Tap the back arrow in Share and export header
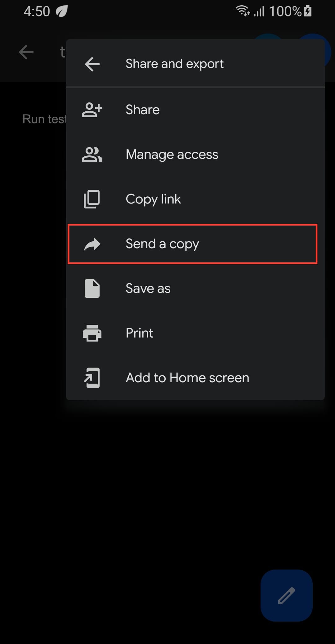Screen dimensions: 335x644 tap(92, 64)
